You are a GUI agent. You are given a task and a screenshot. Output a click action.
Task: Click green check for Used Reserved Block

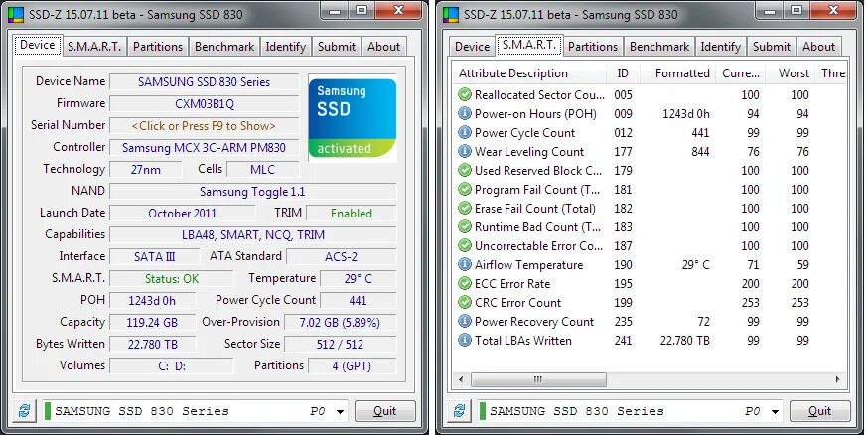coord(465,170)
